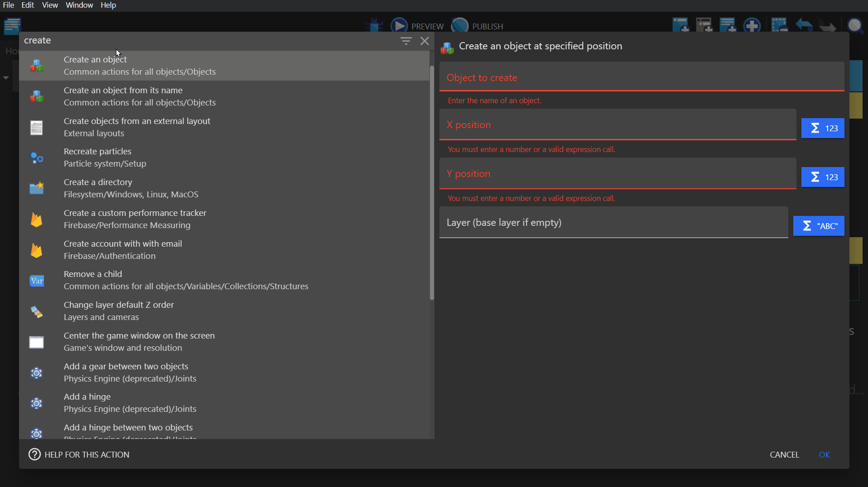This screenshot has width=868, height=487.
Task: Click the filter icon in search bar
Action: coord(405,41)
